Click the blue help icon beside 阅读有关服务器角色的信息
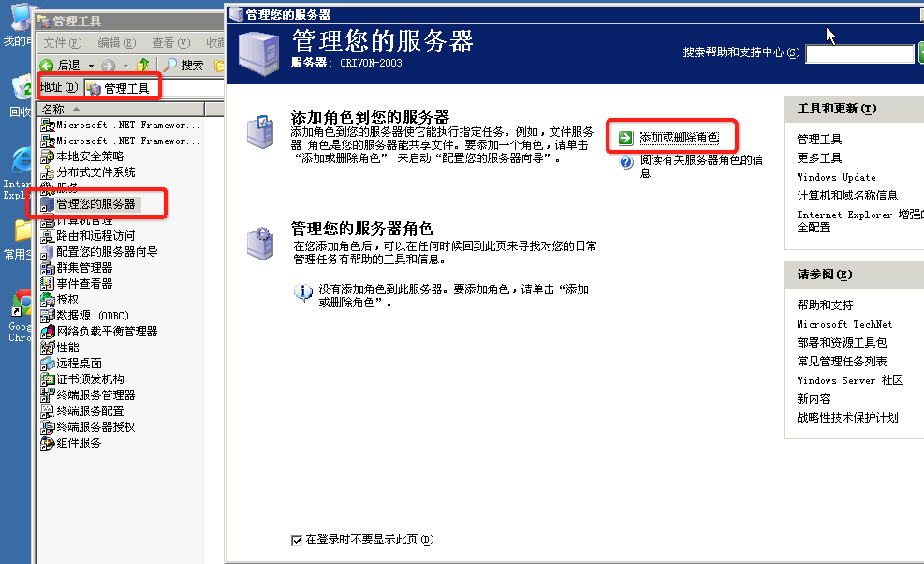Image resolution: width=924 pixels, height=564 pixels. [x=627, y=162]
